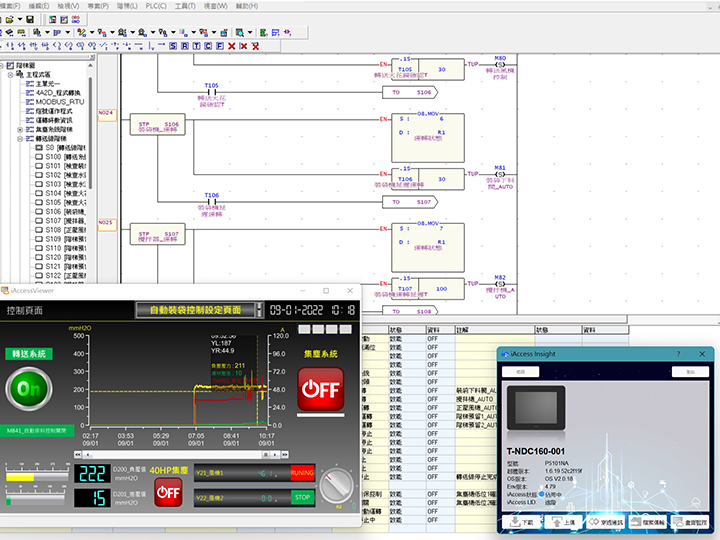Toggle the green On button for 轉送系統
The width and height of the screenshot is (720, 540).
click(29, 388)
